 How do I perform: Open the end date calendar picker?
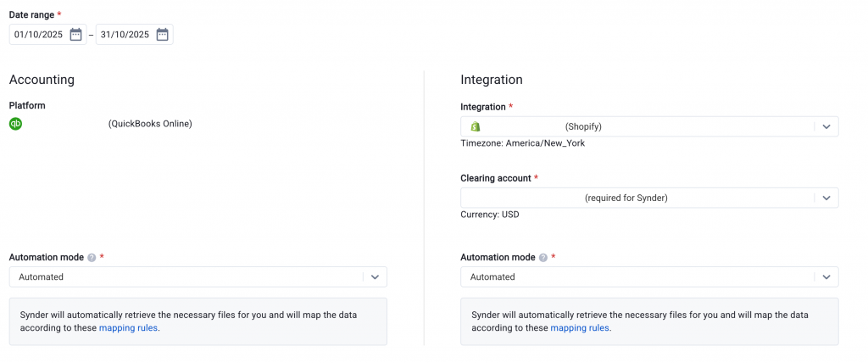tap(162, 35)
